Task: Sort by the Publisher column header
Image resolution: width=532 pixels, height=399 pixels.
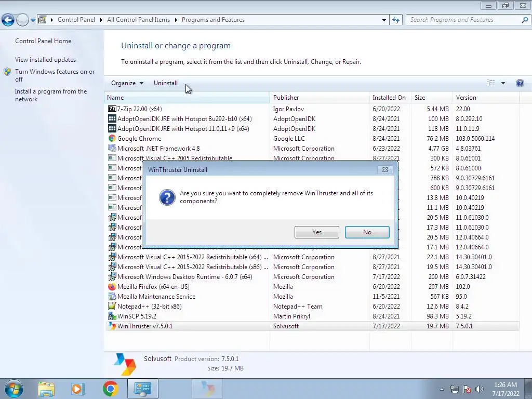Action: (x=320, y=97)
